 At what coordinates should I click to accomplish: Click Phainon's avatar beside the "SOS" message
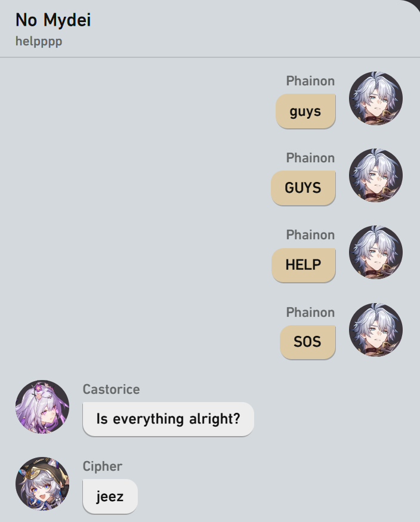pyautogui.click(x=376, y=329)
